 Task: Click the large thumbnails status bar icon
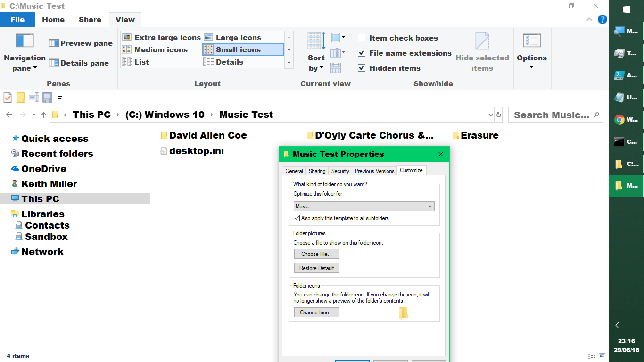[602, 356]
